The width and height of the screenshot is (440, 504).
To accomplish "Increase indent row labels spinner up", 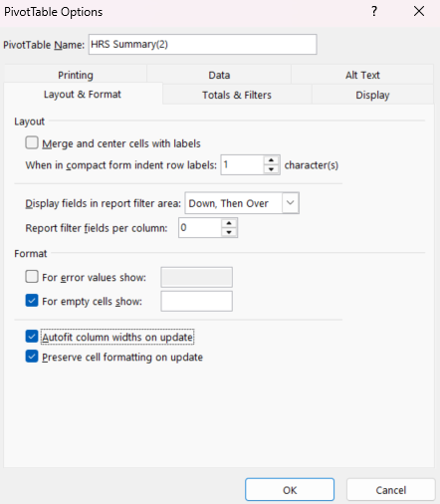I will pyautogui.click(x=271, y=160).
